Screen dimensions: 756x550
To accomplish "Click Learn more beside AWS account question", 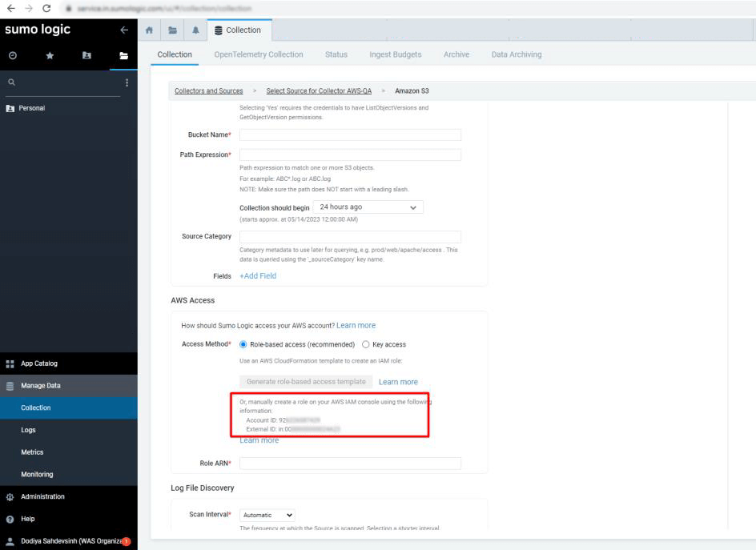I will point(356,325).
